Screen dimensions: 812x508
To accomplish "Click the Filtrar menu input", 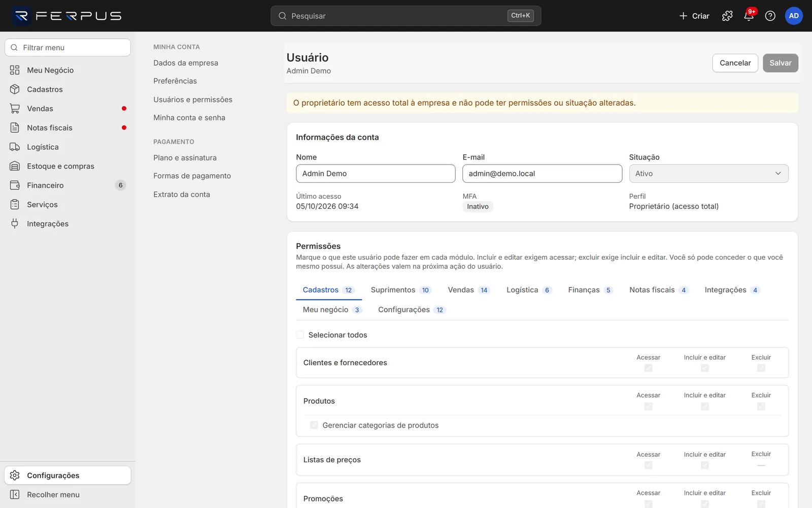I will click(x=67, y=48).
